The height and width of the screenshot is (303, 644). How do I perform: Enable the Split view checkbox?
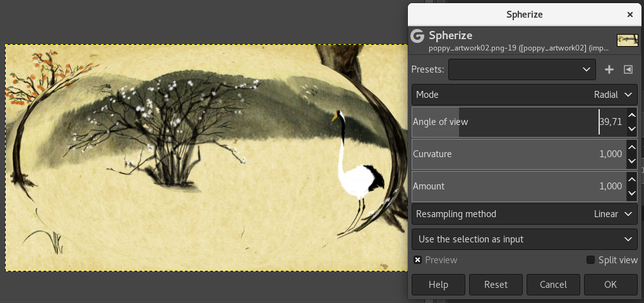(x=590, y=260)
